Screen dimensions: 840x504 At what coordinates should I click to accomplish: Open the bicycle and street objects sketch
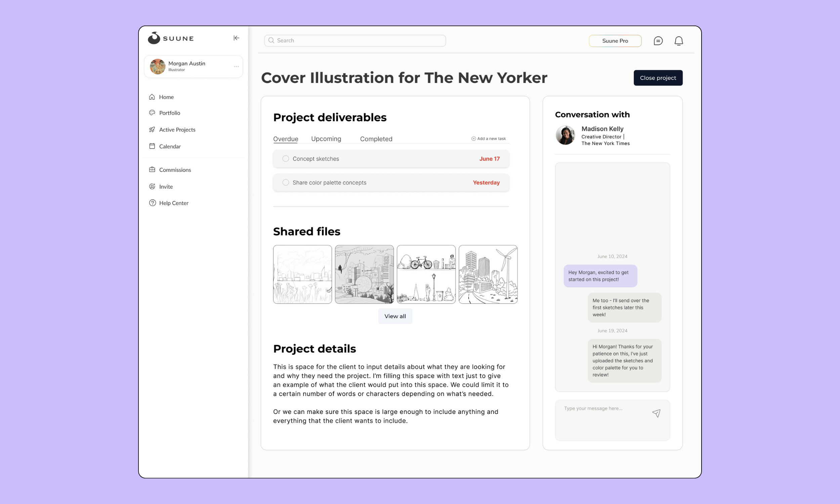pyautogui.click(x=426, y=274)
